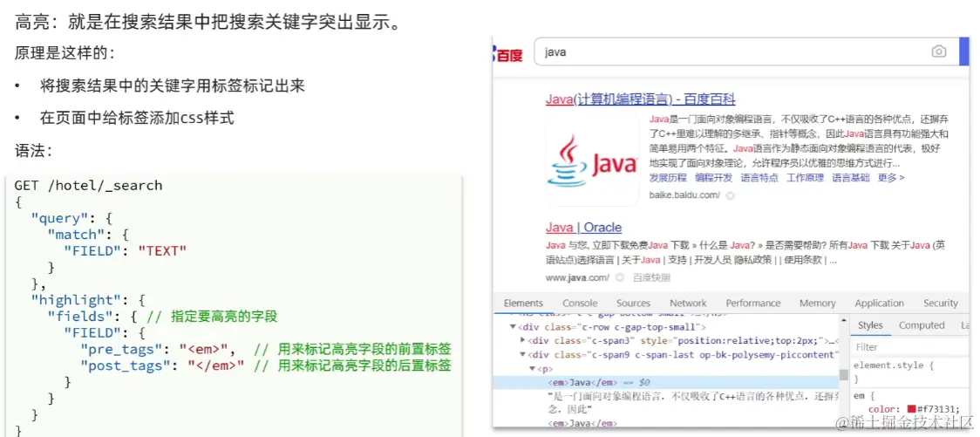980x437 pixels.
Task: Click the '语言基础' sub-link
Action: pyautogui.click(x=851, y=178)
